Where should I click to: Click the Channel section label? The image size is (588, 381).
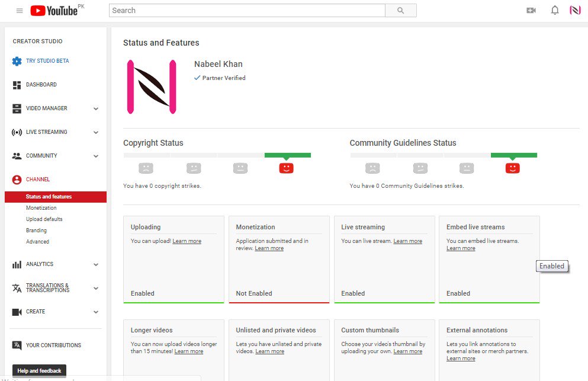pos(38,180)
